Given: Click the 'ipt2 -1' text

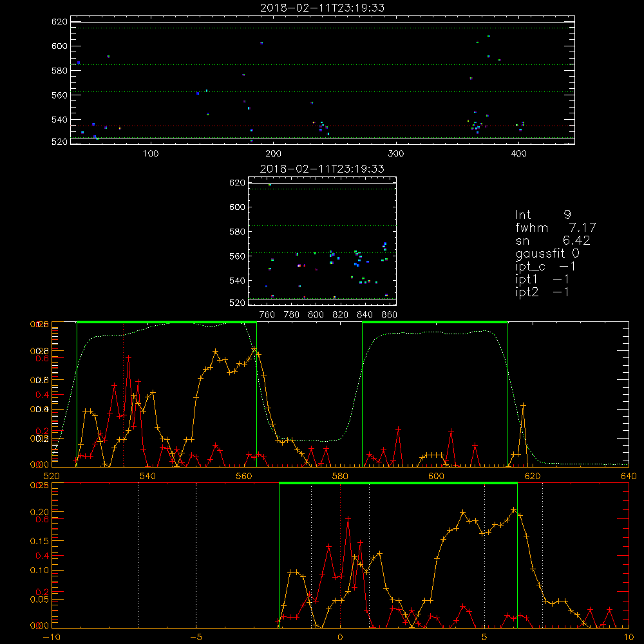Looking at the screenshot, I should point(542,292).
